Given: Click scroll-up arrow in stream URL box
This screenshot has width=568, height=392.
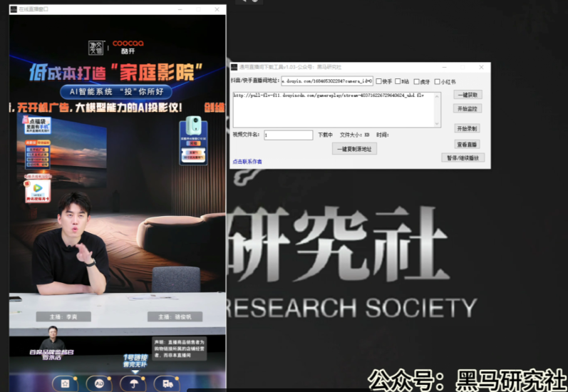Looking at the screenshot, I should (x=437, y=96).
